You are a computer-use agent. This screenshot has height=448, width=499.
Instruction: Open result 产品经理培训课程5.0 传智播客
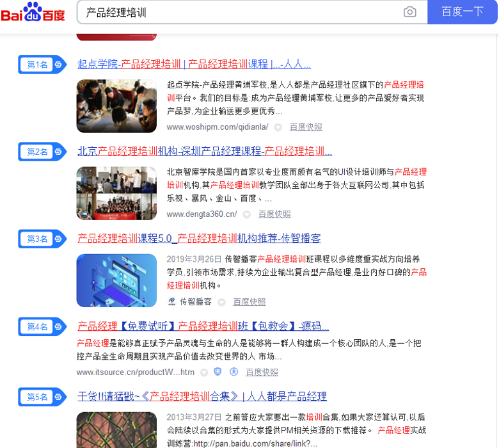pyautogui.click(x=199, y=238)
